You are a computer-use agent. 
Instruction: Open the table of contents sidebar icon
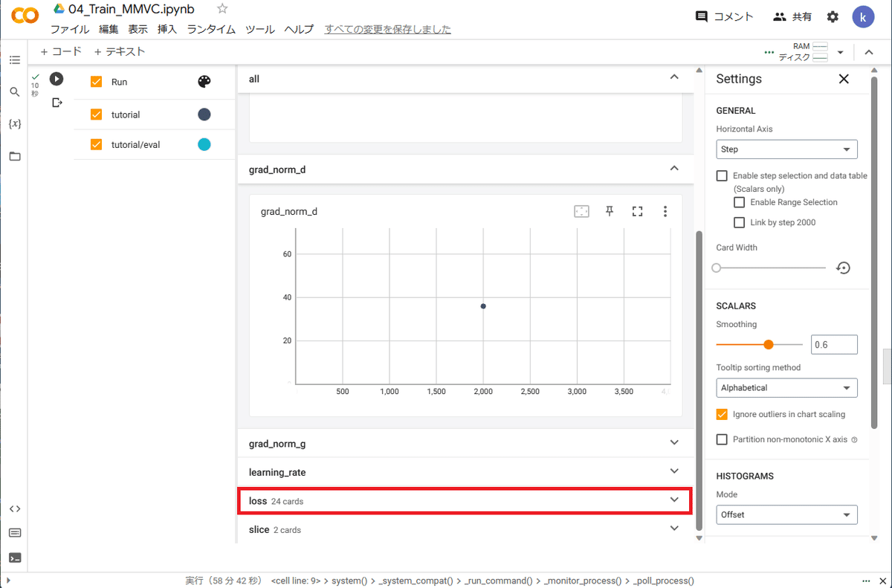15,59
